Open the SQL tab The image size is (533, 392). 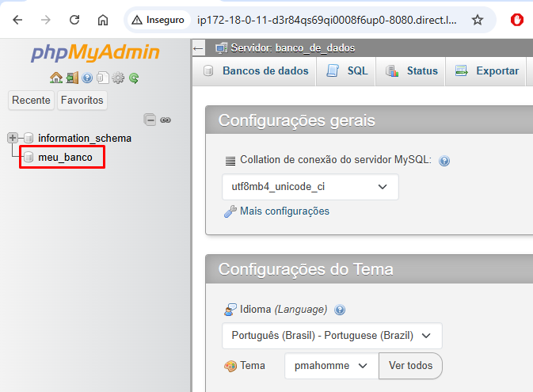point(347,70)
